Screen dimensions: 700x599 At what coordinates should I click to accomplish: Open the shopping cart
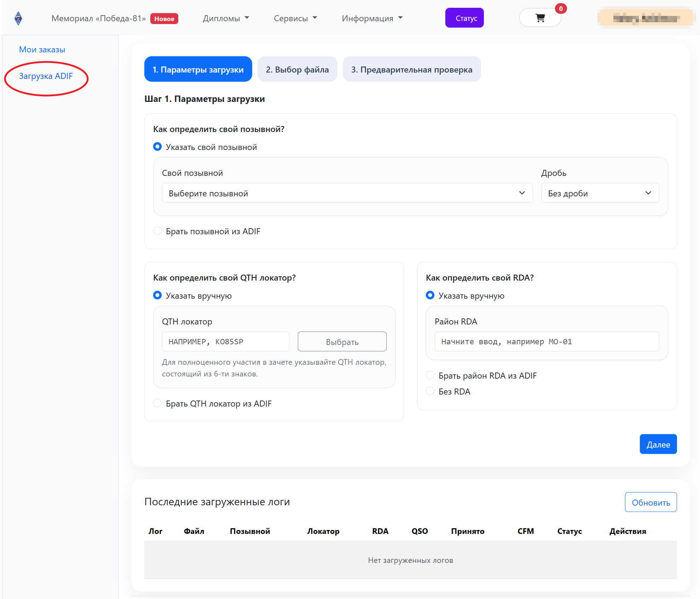540,18
